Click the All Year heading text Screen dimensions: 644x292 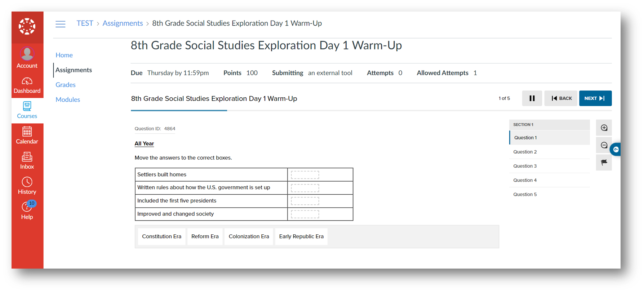coord(144,143)
